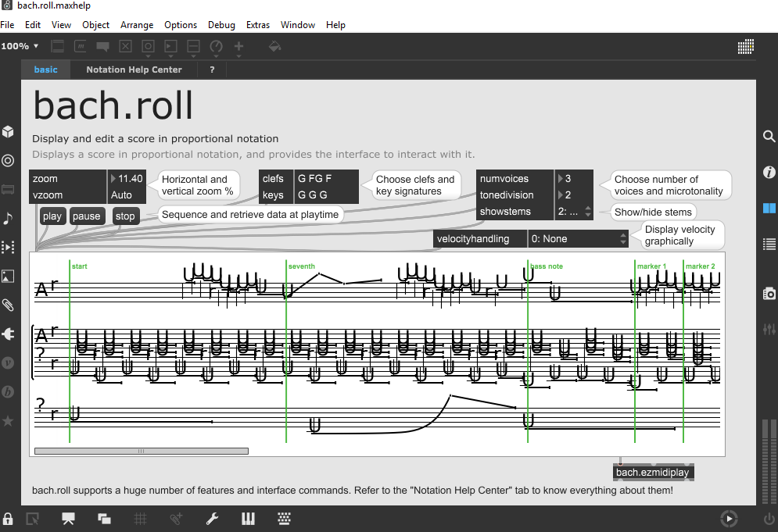Click the tonedivision value 2
The width and height of the screenshot is (778, 532).
pyautogui.click(x=574, y=195)
